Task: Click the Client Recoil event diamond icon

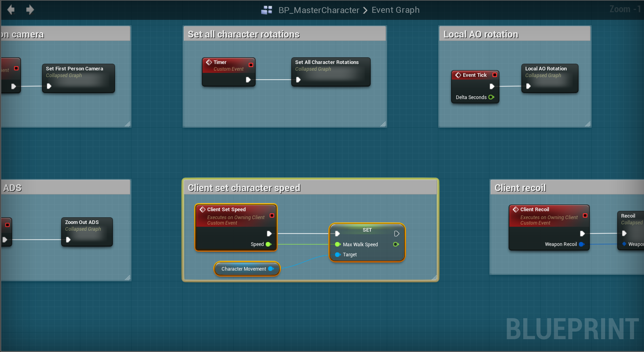Action: [x=516, y=209]
